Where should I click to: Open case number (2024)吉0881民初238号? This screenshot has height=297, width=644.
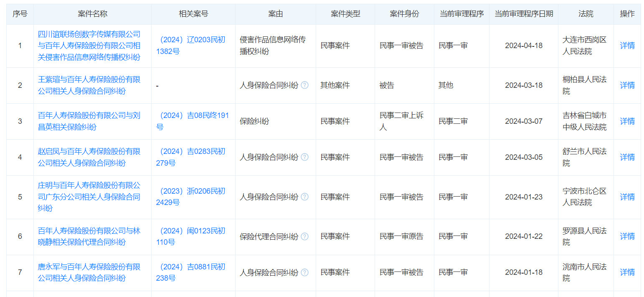pos(191,272)
